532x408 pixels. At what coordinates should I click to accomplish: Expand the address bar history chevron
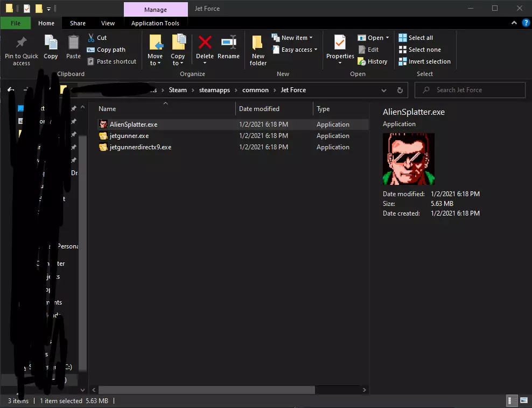tap(384, 90)
